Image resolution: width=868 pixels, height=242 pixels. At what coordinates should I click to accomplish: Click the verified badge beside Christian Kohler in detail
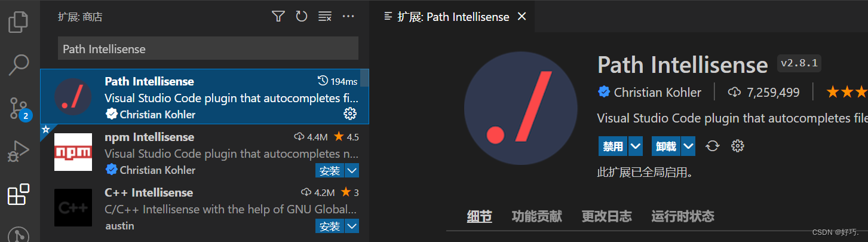tap(604, 92)
